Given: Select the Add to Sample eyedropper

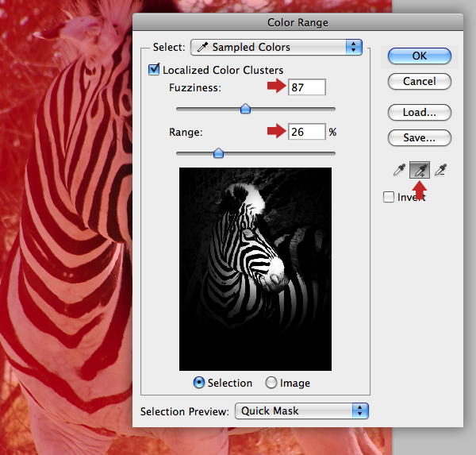Looking at the screenshot, I should [x=420, y=170].
